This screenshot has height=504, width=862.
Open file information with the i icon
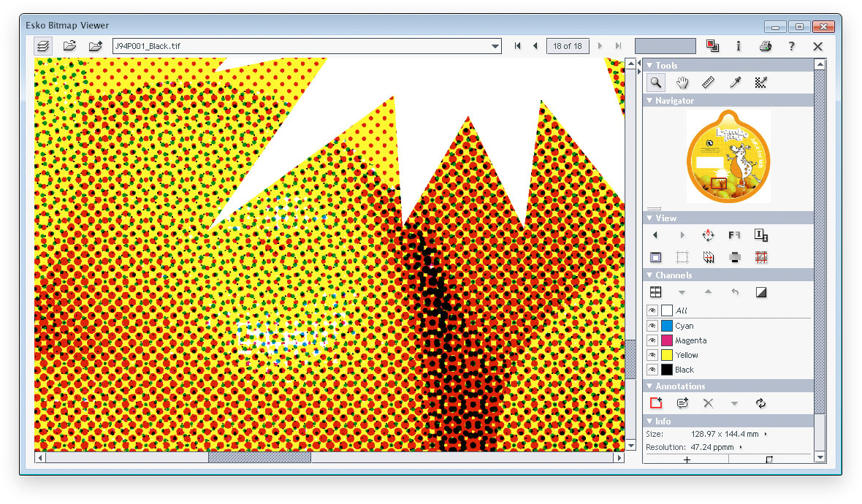[x=739, y=46]
